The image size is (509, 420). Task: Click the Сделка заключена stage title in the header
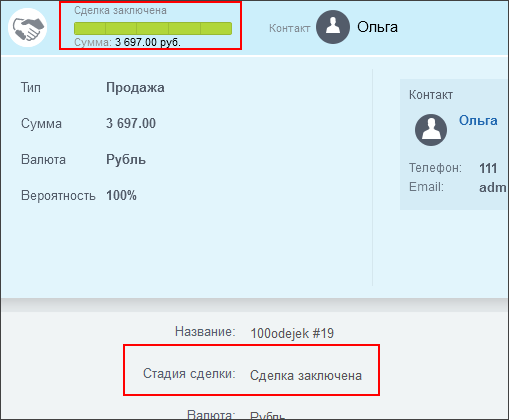[x=120, y=11]
